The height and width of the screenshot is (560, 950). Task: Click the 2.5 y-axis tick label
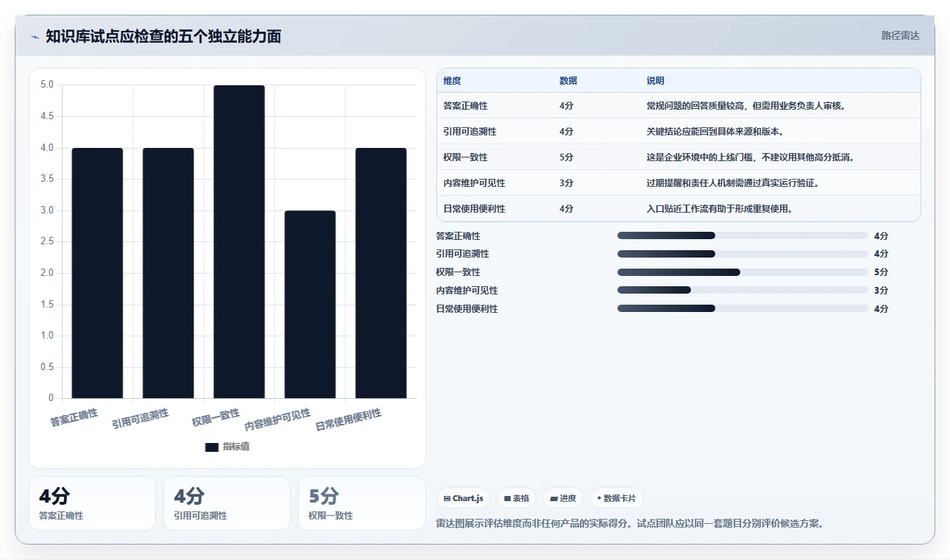46,241
